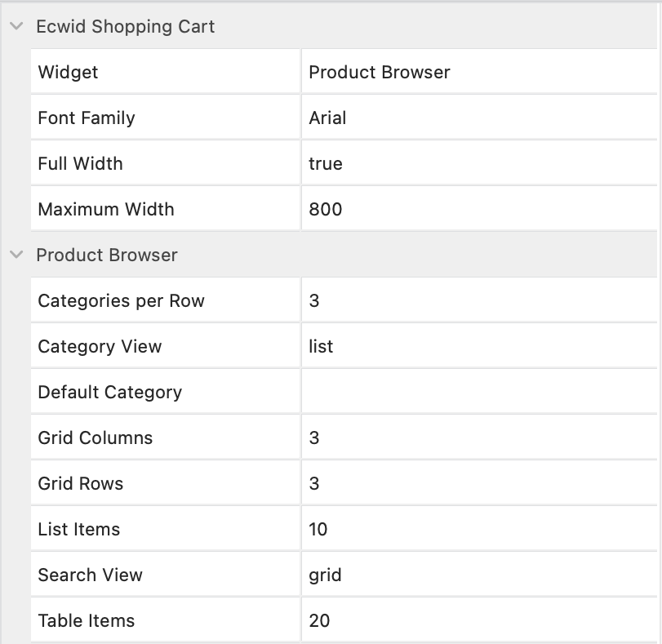
Task: Click the empty Default Category value field
Action: [x=408, y=392]
